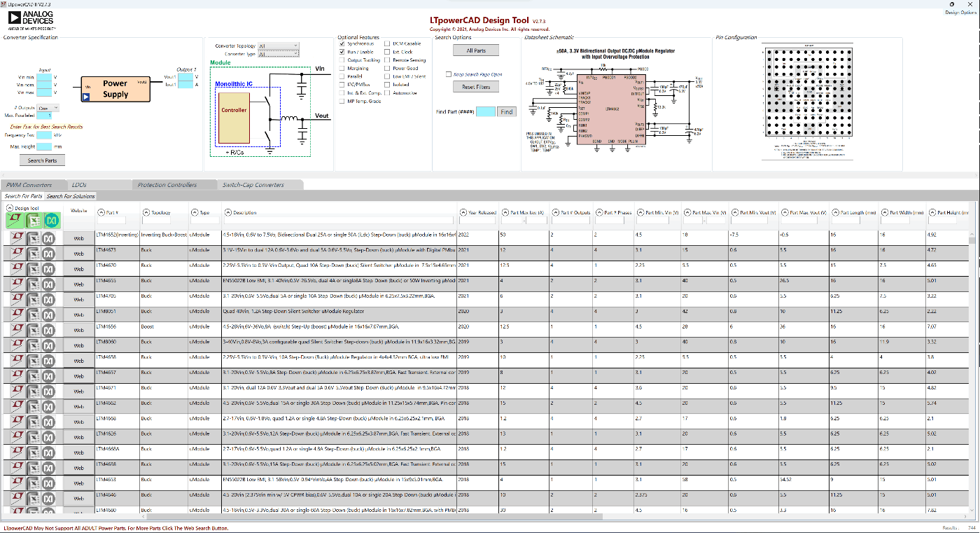This screenshot has width=980, height=533.
Task: Click green Excel filter icon under Design Tool header
Action: point(33,221)
